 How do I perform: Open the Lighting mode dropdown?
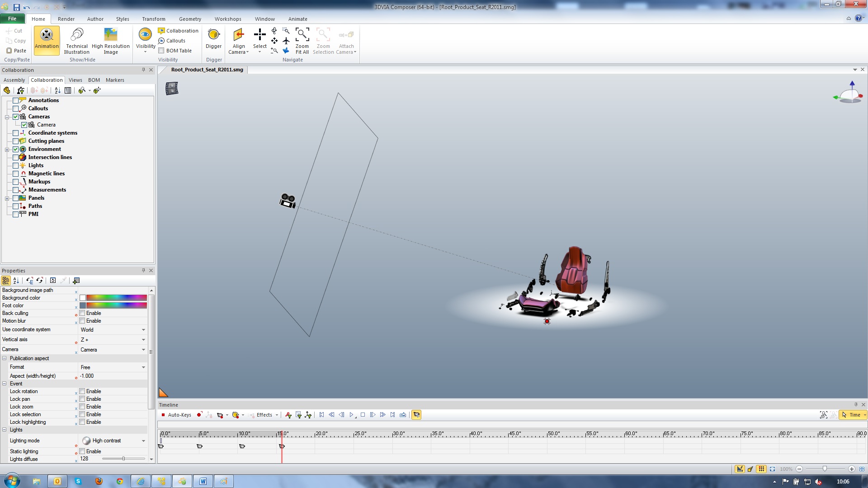[144, 441]
